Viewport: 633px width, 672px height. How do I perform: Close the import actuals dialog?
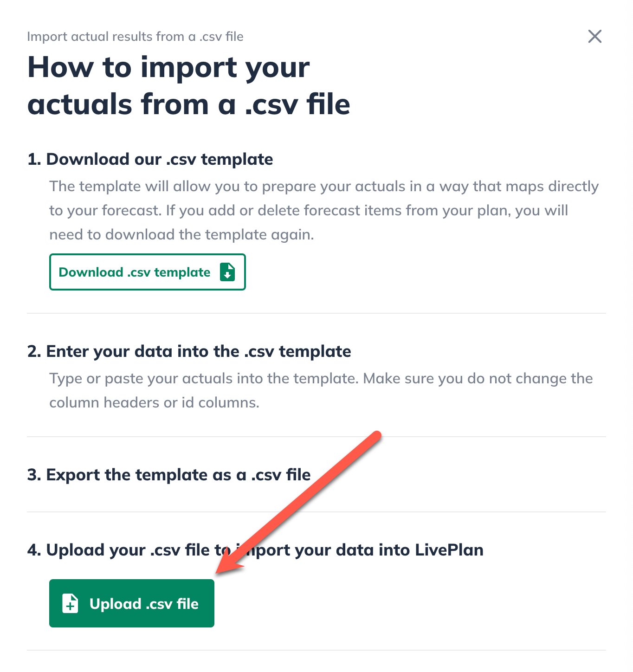click(594, 36)
